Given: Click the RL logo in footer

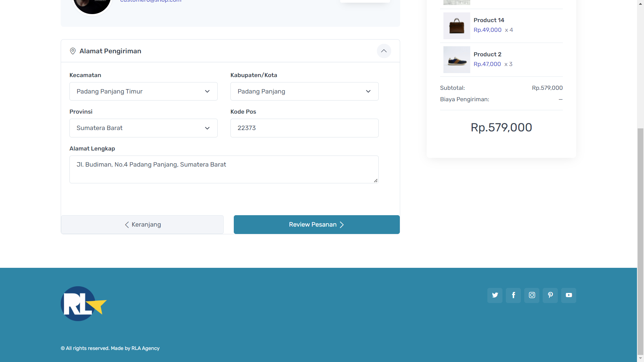Looking at the screenshot, I should pos(83,304).
